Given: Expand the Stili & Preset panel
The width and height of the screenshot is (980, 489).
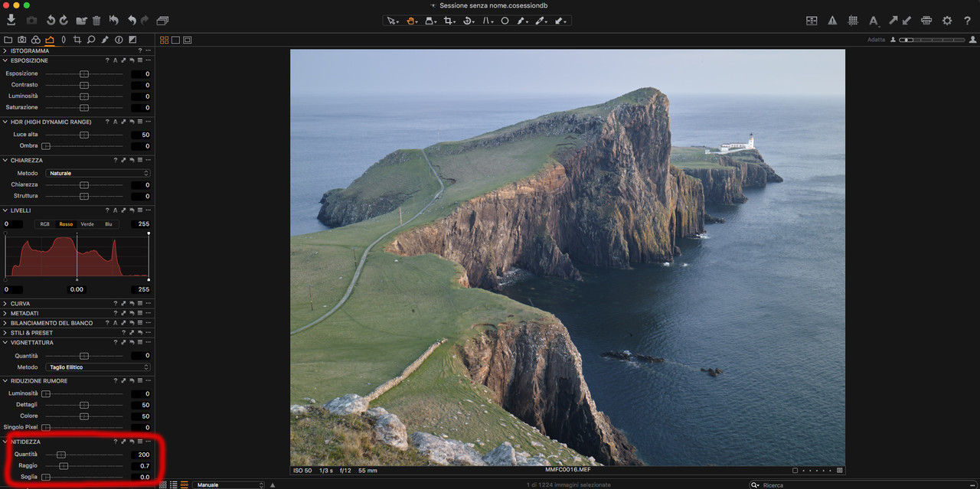Looking at the screenshot, I should tap(5, 333).
